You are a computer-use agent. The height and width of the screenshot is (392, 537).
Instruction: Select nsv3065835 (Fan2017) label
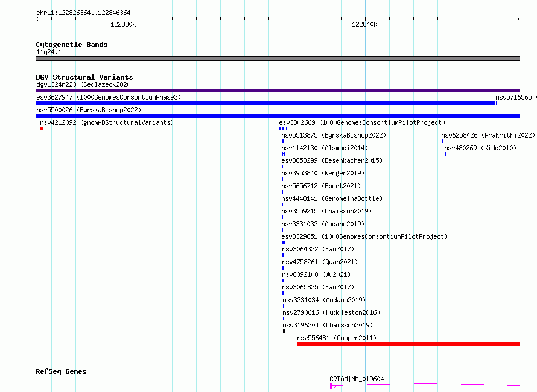point(318,287)
